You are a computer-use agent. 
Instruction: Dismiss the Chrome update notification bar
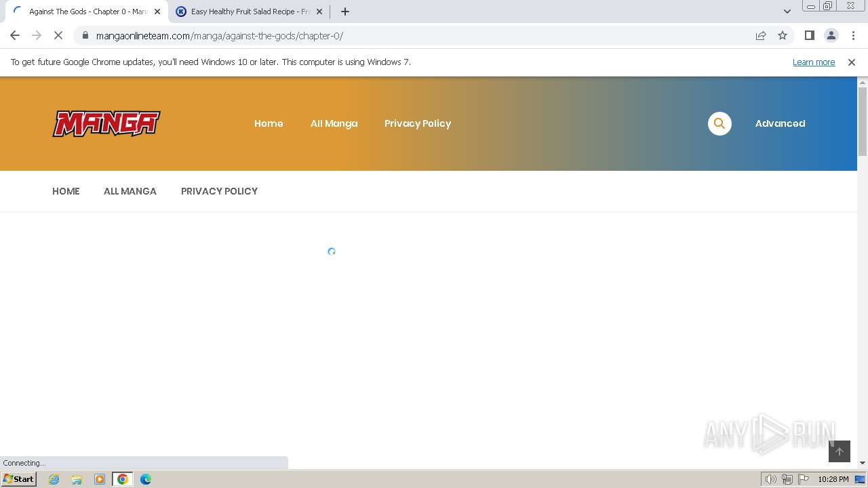852,62
